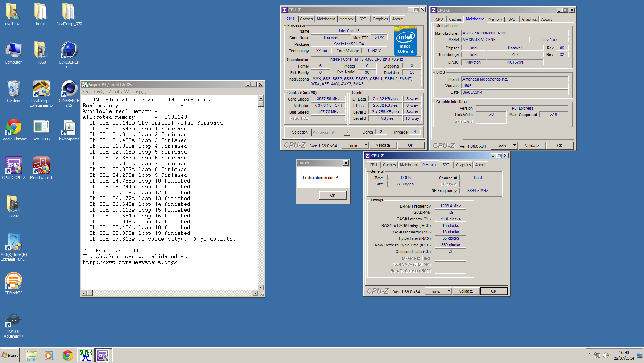The height and width of the screenshot is (363, 644).
Task: Open the 4360 folder icon
Action: tap(41, 53)
